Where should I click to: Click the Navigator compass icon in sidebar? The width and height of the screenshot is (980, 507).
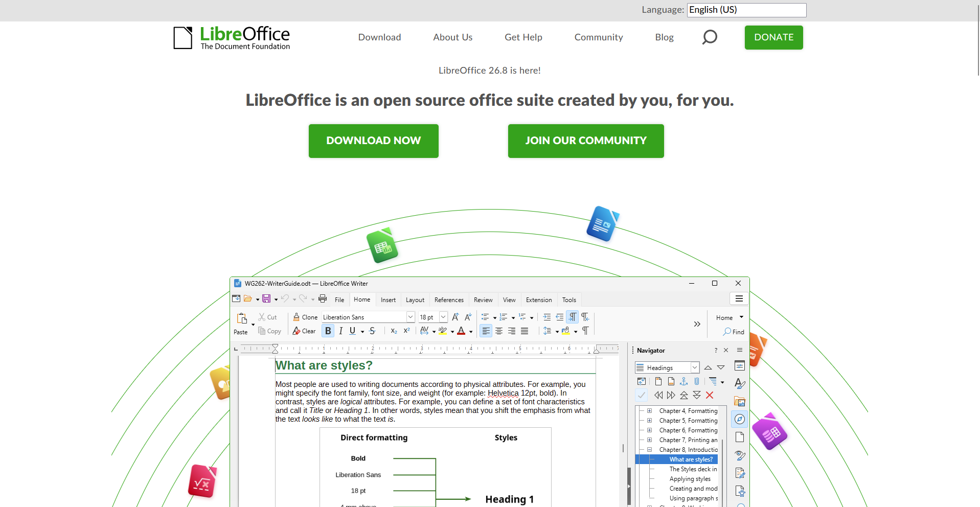click(740, 419)
